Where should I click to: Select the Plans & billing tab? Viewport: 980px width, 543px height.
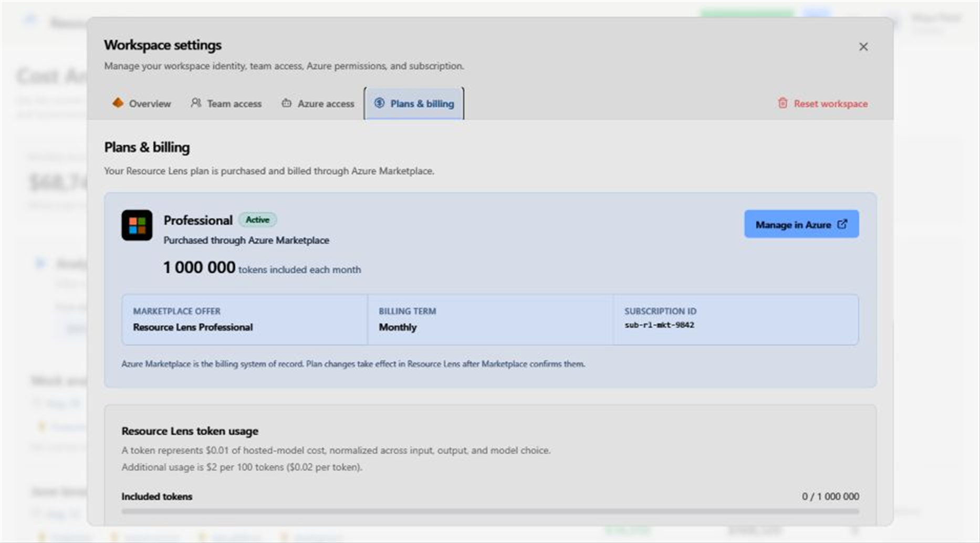point(414,103)
